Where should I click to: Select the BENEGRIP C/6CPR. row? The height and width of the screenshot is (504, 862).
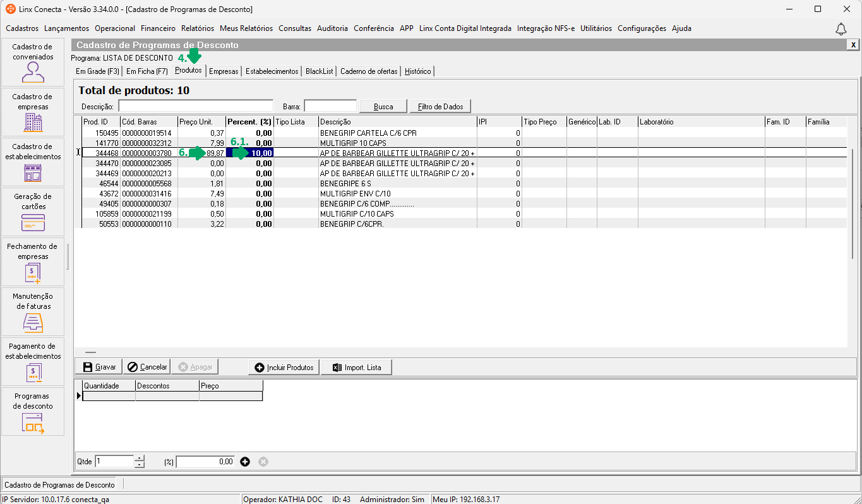[x=464, y=224]
